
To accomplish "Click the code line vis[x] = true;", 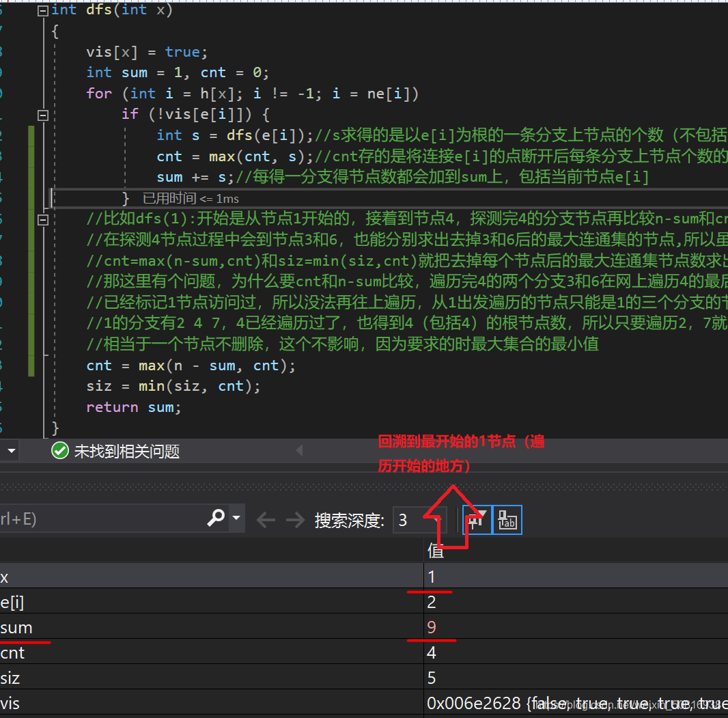I will coord(147,52).
